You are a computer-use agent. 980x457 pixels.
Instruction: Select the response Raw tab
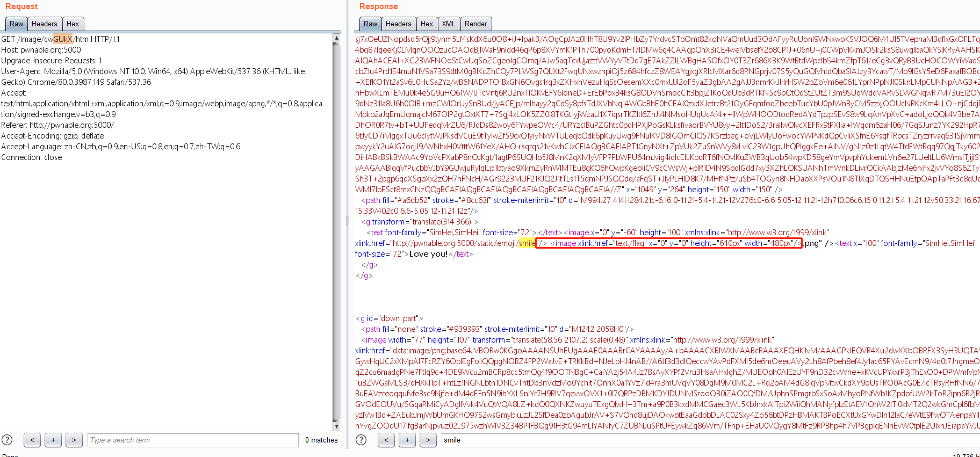click(x=370, y=24)
